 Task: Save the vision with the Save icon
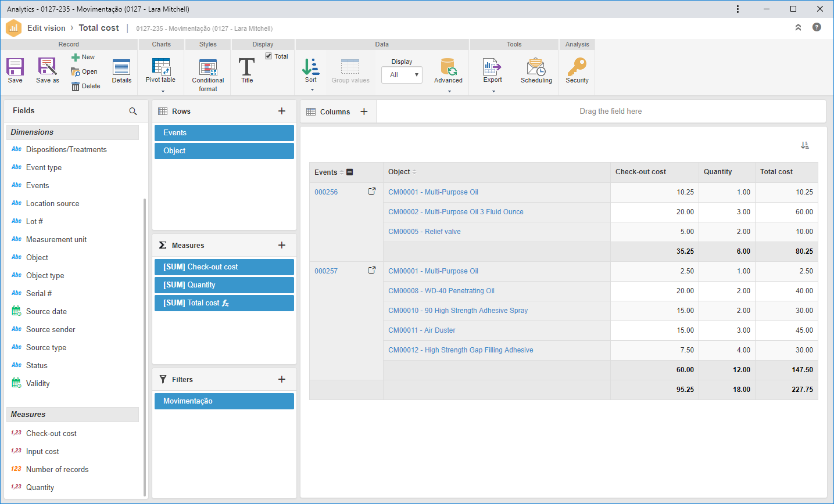point(15,67)
